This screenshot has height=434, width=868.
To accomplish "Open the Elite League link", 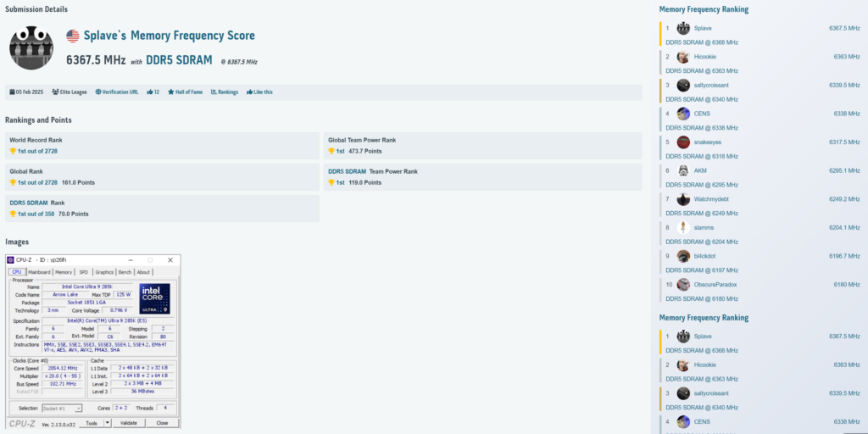I will pos(74,92).
